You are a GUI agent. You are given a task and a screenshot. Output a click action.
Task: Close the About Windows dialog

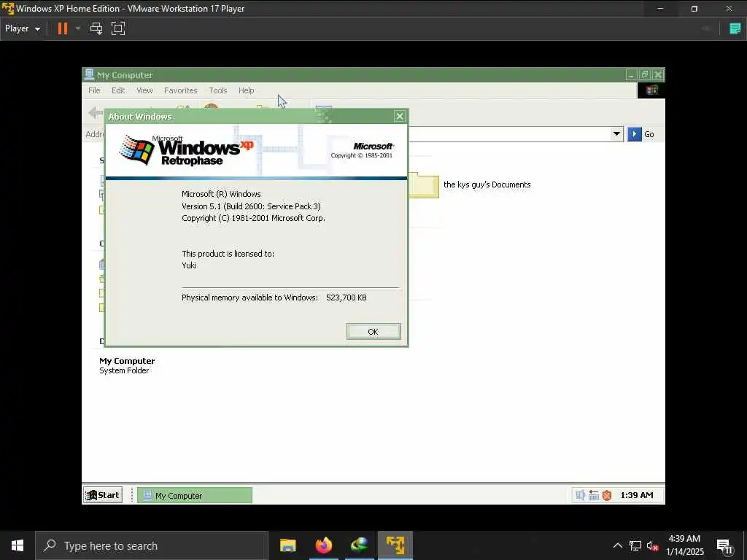click(399, 116)
